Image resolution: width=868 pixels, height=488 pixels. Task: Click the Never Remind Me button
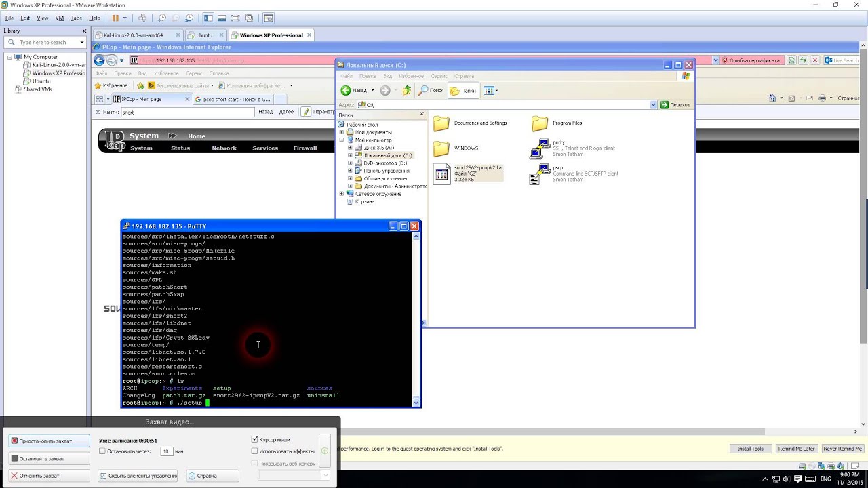pos(842,449)
